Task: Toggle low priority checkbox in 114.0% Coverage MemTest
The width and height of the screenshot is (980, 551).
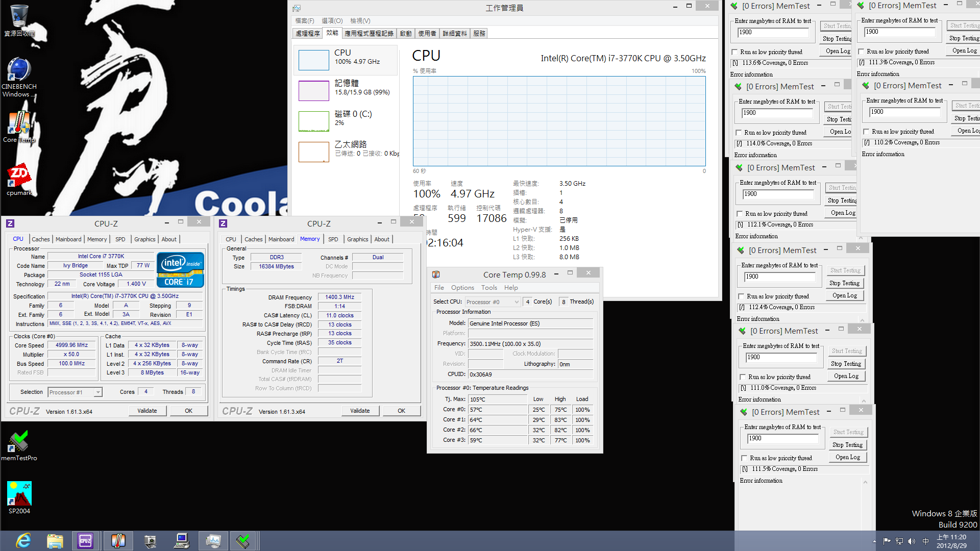Action: coord(739,133)
